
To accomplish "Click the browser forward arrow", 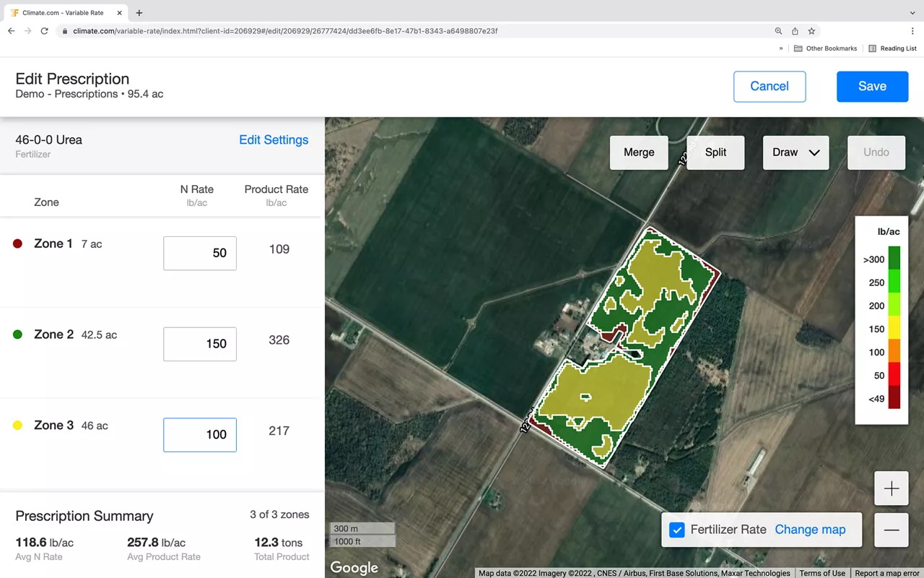I will (28, 31).
